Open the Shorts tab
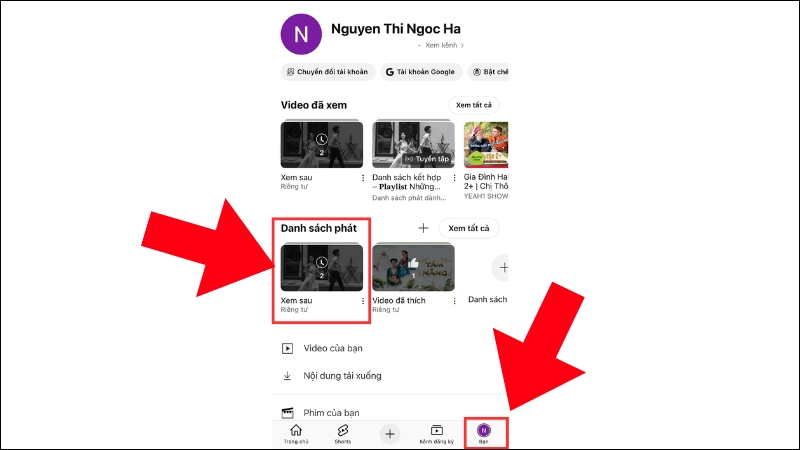800x450 pixels. coord(343,434)
